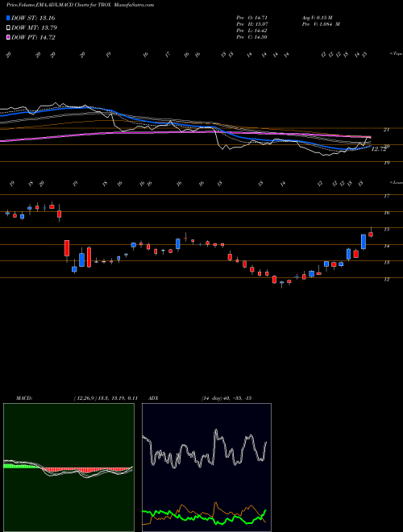Click the Pre O: 14.71 value

tap(253, 18)
